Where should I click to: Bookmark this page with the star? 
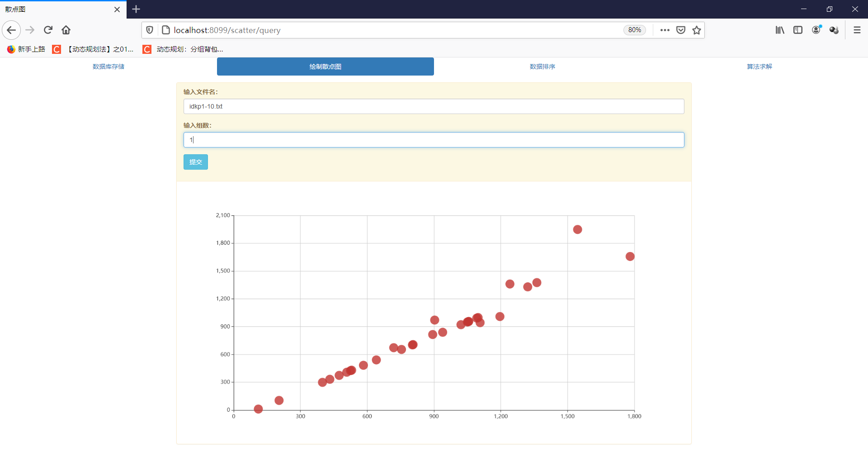click(x=697, y=30)
